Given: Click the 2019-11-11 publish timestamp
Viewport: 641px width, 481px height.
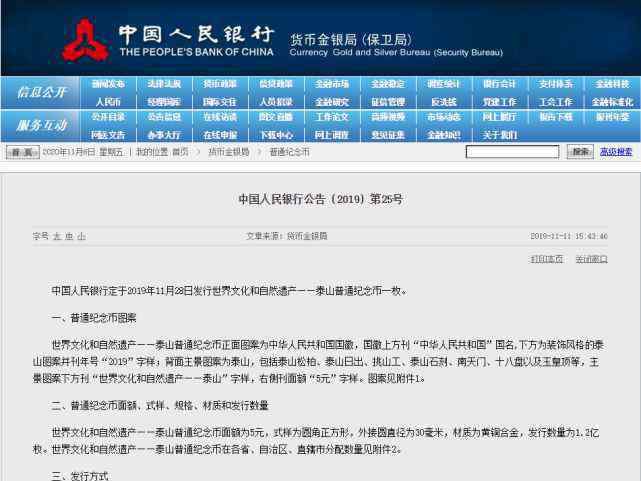Looking at the screenshot, I should (569, 236).
